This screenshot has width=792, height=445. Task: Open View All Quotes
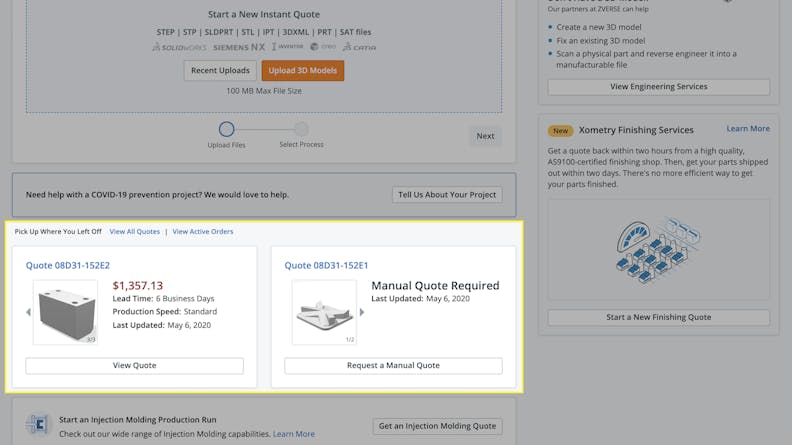pos(134,232)
